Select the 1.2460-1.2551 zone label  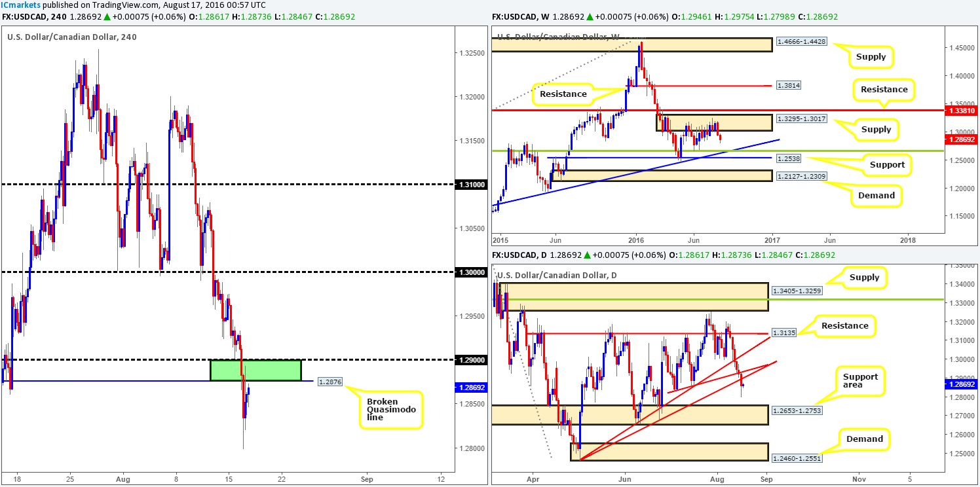(x=797, y=458)
